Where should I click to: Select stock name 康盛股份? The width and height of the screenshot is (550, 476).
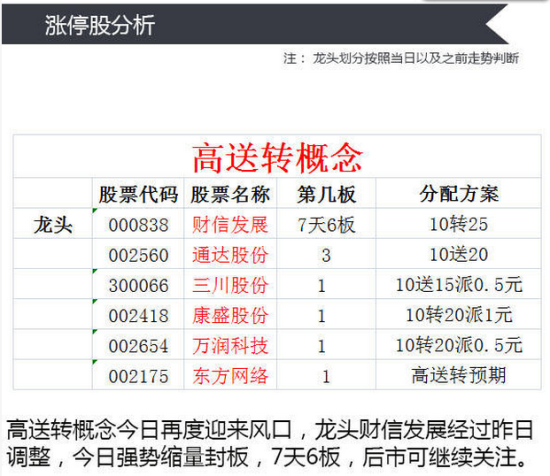pos(230,315)
